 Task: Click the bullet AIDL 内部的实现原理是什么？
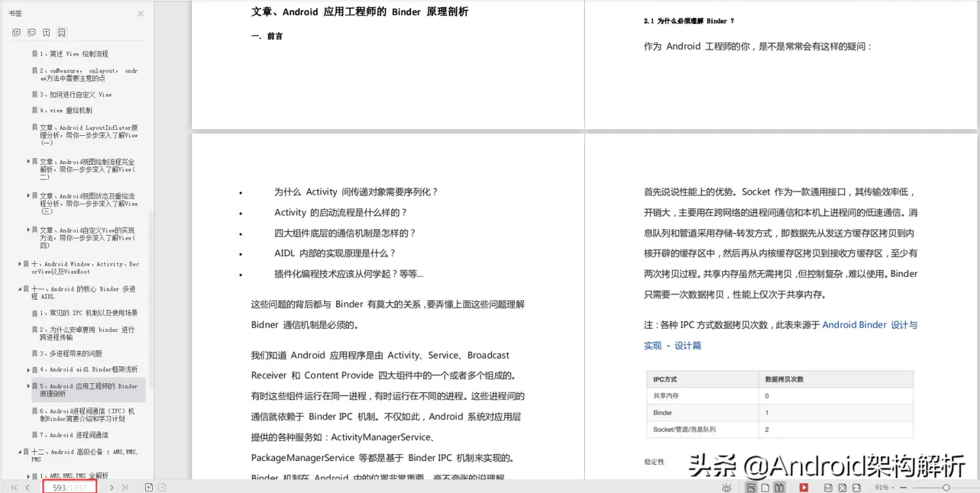[335, 253]
